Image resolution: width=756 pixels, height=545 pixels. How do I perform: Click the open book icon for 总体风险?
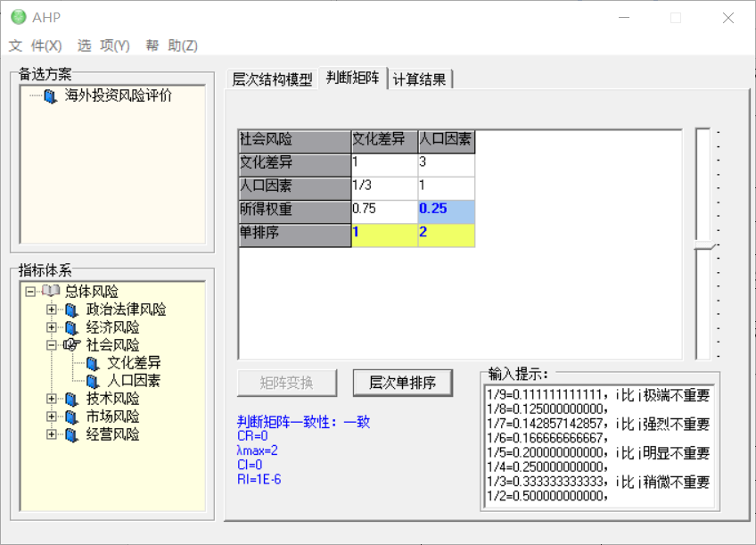click(x=50, y=292)
